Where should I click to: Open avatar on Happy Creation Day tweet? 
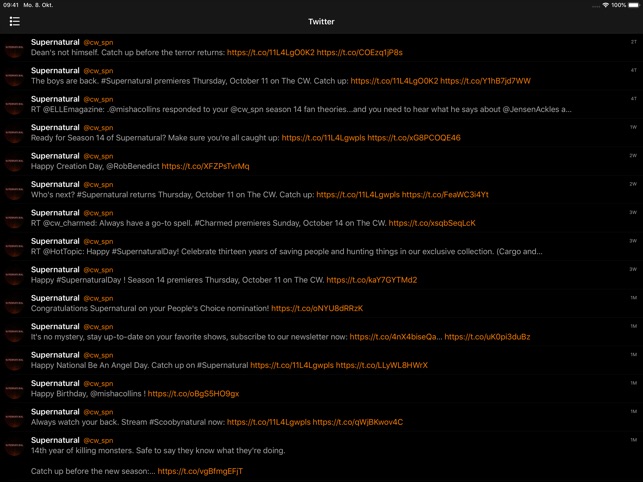[14, 162]
